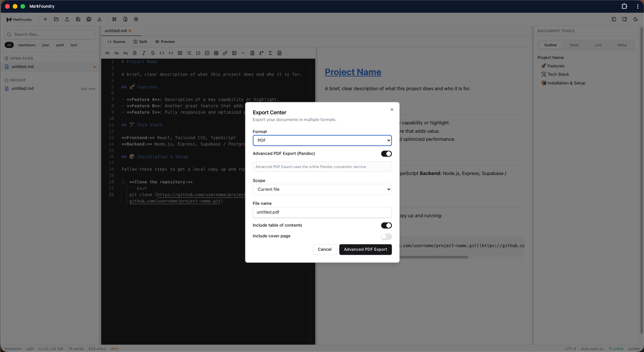Insert a bullet list
644x352 pixels.
189,53
